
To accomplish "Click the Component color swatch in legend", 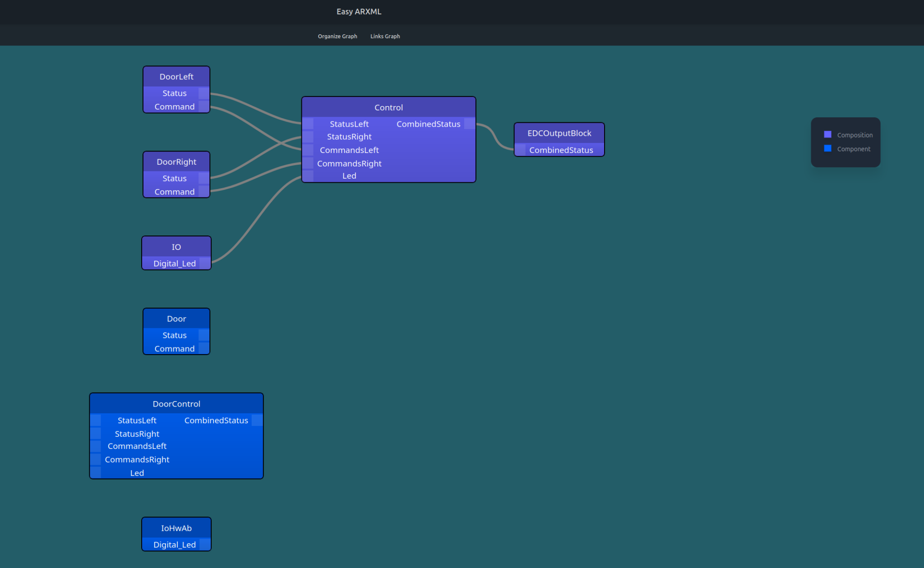I will (x=827, y=148).
